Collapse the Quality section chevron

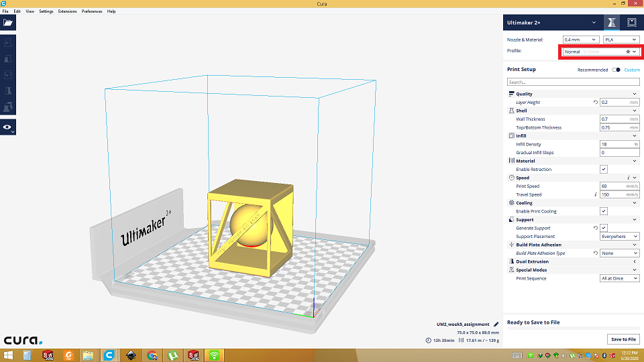point(635,94)
